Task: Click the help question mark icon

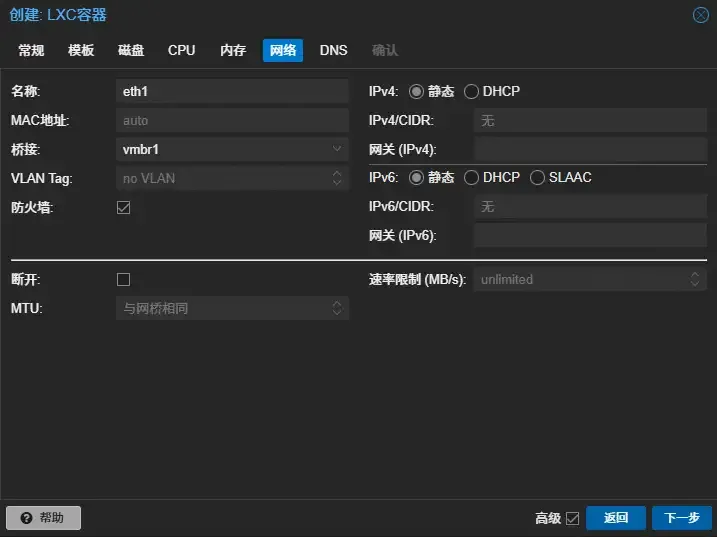Action: (27, 518)
